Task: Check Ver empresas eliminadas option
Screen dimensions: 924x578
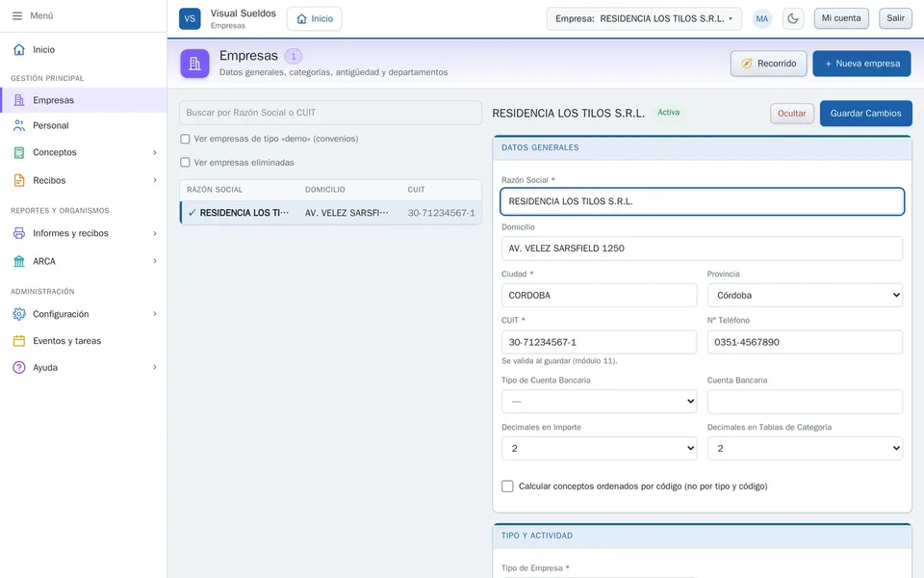Action: (185, 162)
